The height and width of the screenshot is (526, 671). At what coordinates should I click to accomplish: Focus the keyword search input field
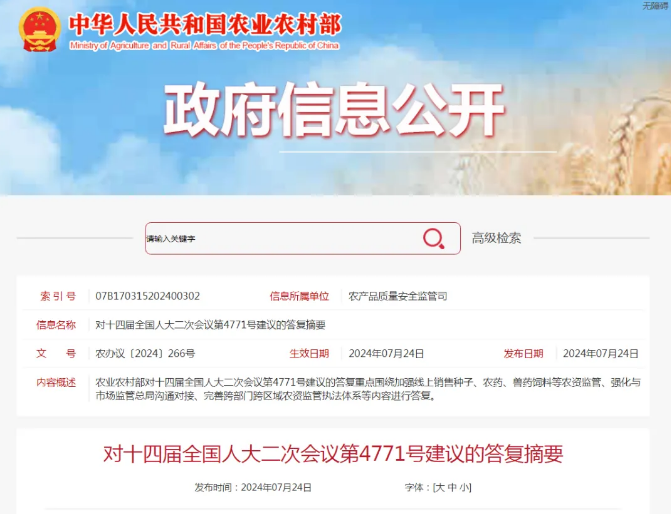point(280,238)
